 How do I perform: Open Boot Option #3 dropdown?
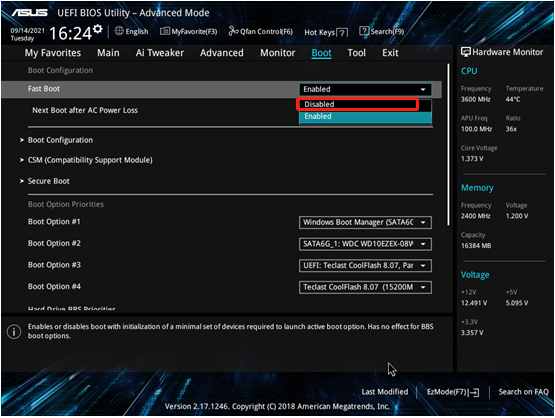coord(365,265)
